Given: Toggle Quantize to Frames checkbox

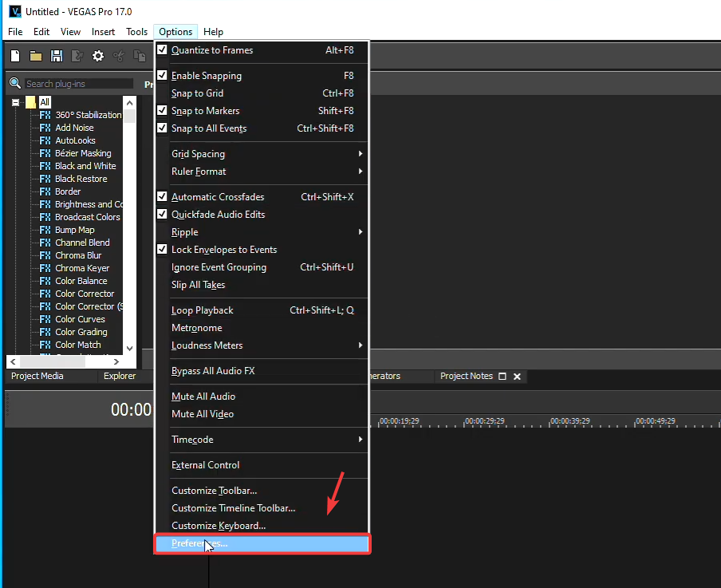Looking at the screenshot, I should coord(162,49).
